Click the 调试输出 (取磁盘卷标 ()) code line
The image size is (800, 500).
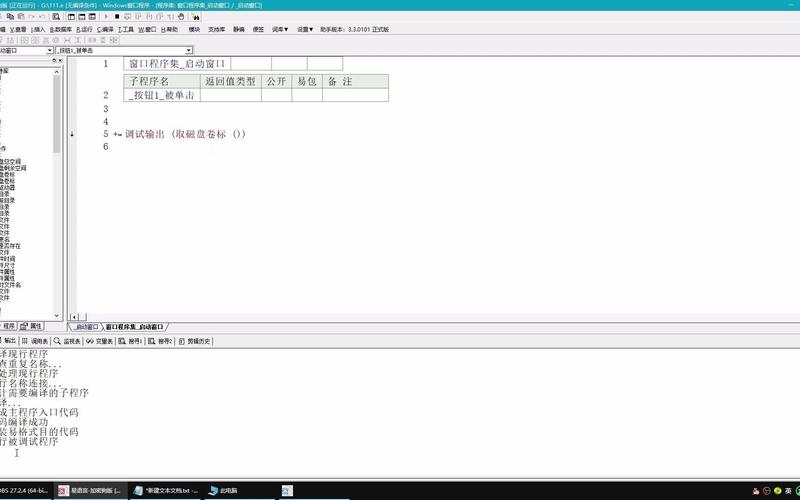click(x=186, y=134)
